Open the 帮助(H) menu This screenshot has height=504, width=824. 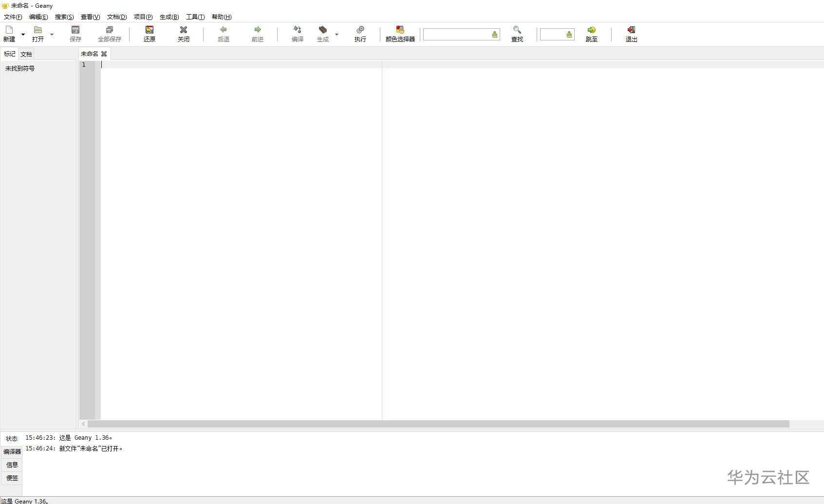point(222,17)
